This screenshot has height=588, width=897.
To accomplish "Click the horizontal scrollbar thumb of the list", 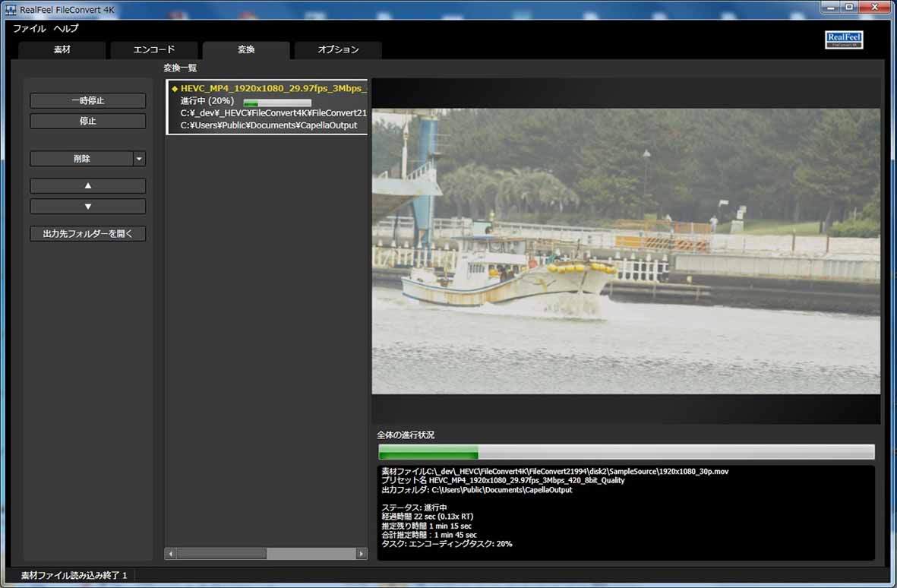I will (x=221, y=554).
